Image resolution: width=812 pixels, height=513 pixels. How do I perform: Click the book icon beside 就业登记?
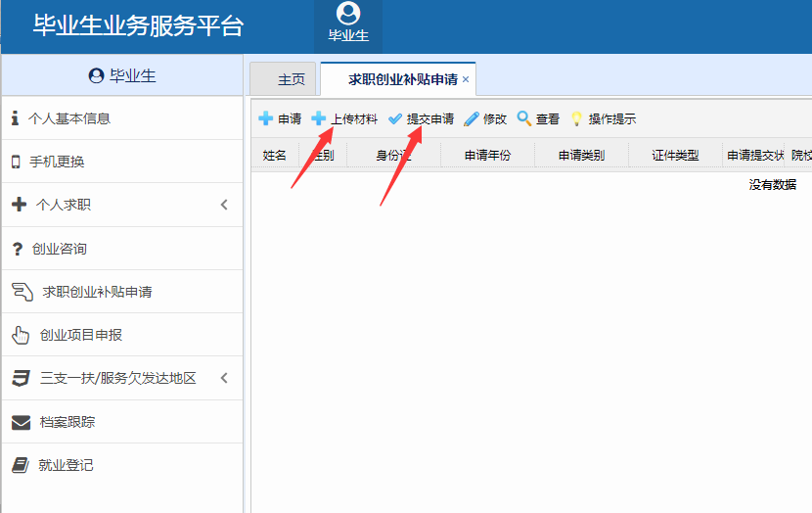pos(21,465)
